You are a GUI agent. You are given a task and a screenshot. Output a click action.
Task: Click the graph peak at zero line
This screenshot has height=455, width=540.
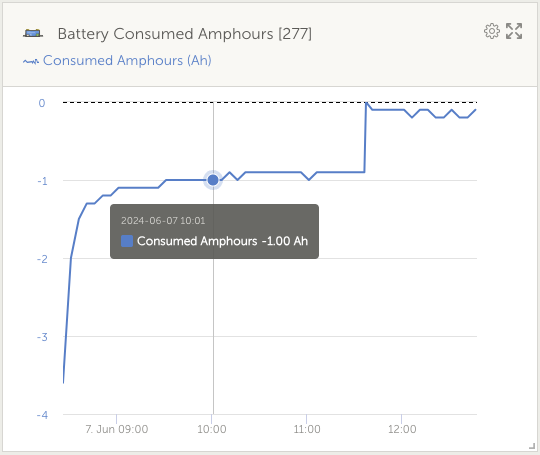(366, 103)
